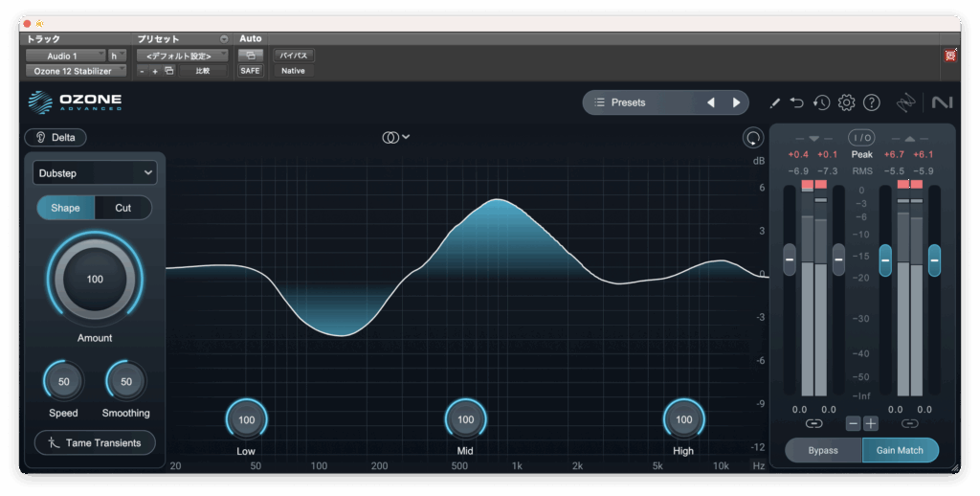Load the next preset with right arrow
Image resolution: width=980 pixels, height=496 pixels.
click(x=736, y=102)
